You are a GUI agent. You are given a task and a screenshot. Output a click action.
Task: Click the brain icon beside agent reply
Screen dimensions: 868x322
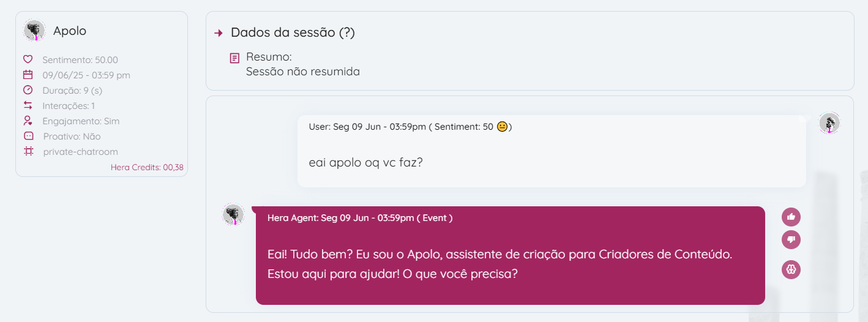point(791,269)
